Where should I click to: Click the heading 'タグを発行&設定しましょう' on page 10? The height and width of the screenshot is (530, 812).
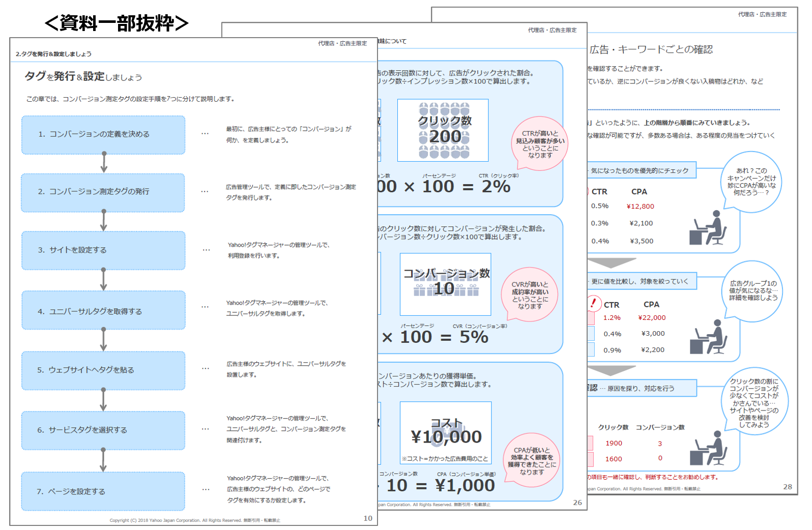tap(83, 76)
